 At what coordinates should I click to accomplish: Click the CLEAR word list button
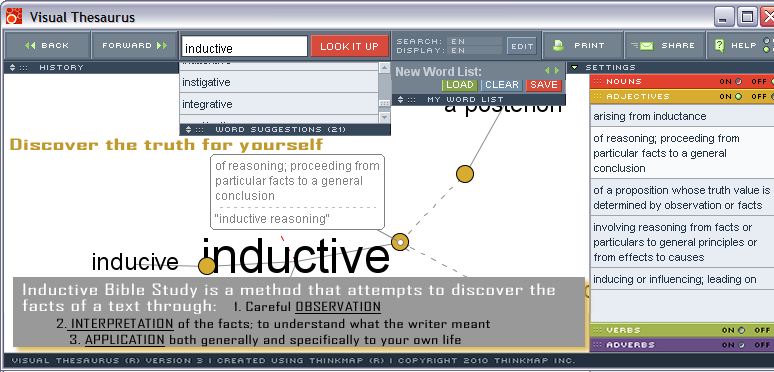point(502,85)
